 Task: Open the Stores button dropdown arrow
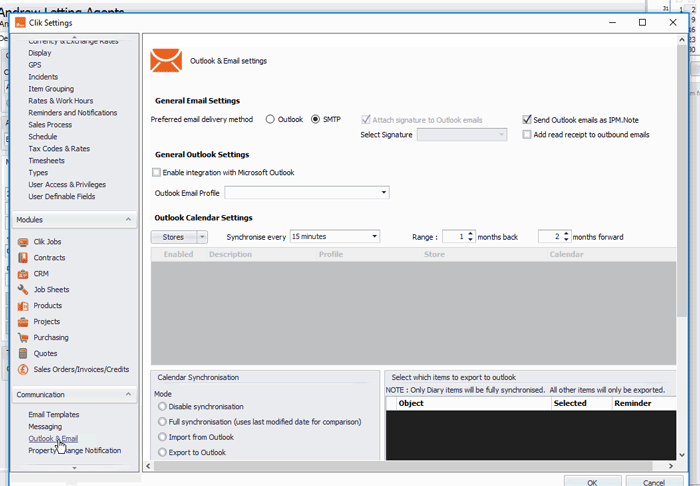click(202, 237)
